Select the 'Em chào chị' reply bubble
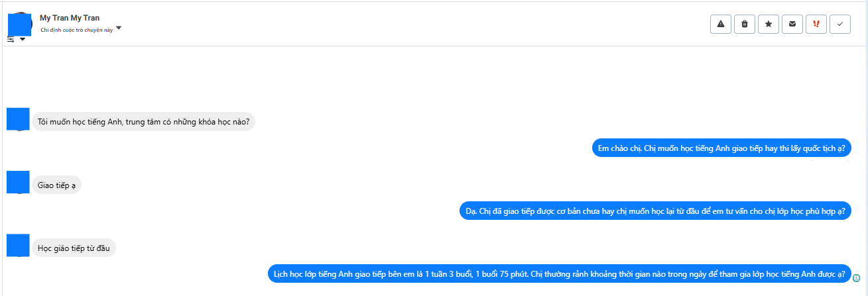Screen dimensions: 868x296 tap(721, 148)
